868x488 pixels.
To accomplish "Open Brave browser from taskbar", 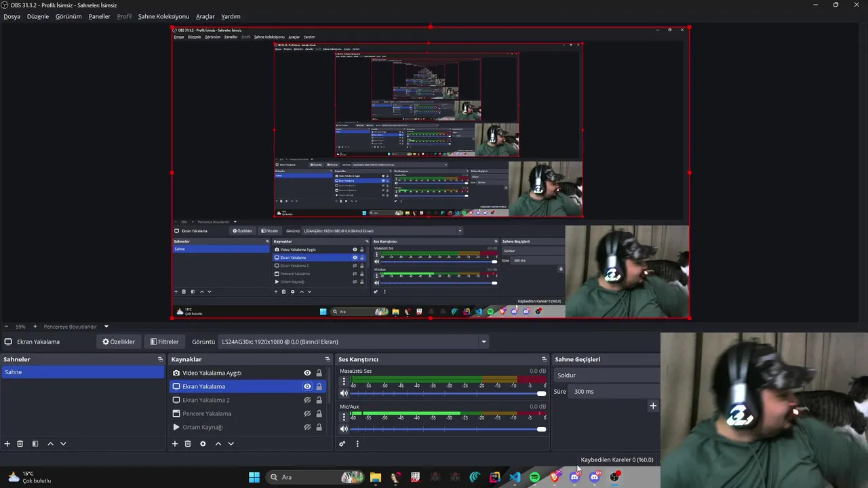I will click(555, 477).
